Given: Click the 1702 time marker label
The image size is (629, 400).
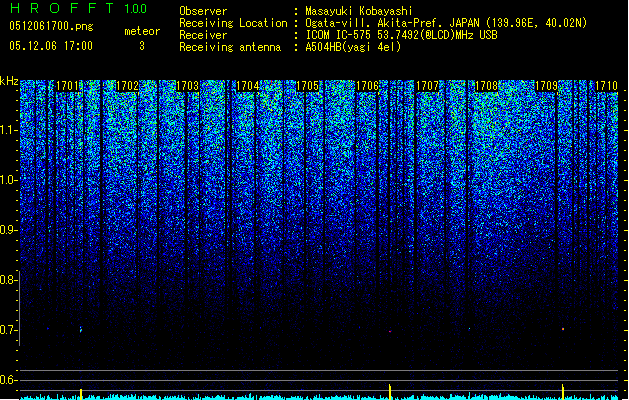Looking at the screenshot, I should click(127, 86).
